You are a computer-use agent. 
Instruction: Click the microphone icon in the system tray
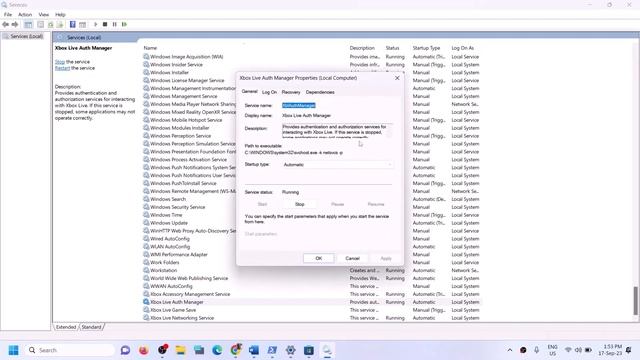tap(536, 350)
